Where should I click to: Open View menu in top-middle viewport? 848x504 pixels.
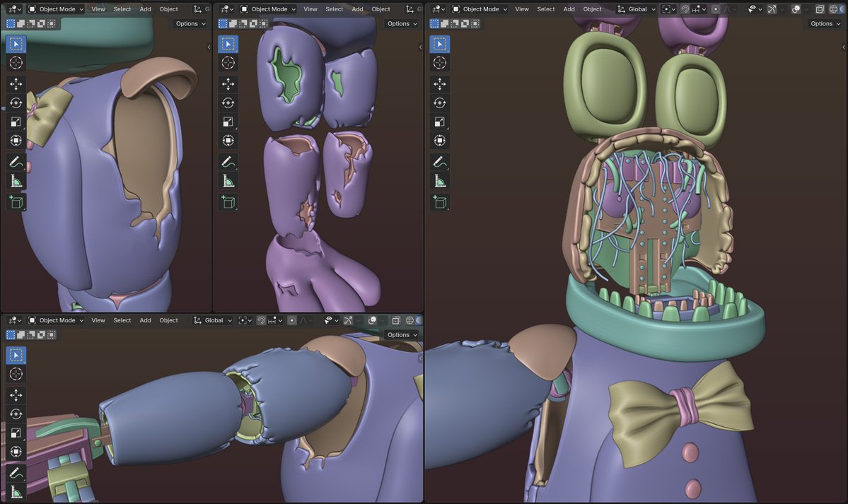click(x=310, y=9)
